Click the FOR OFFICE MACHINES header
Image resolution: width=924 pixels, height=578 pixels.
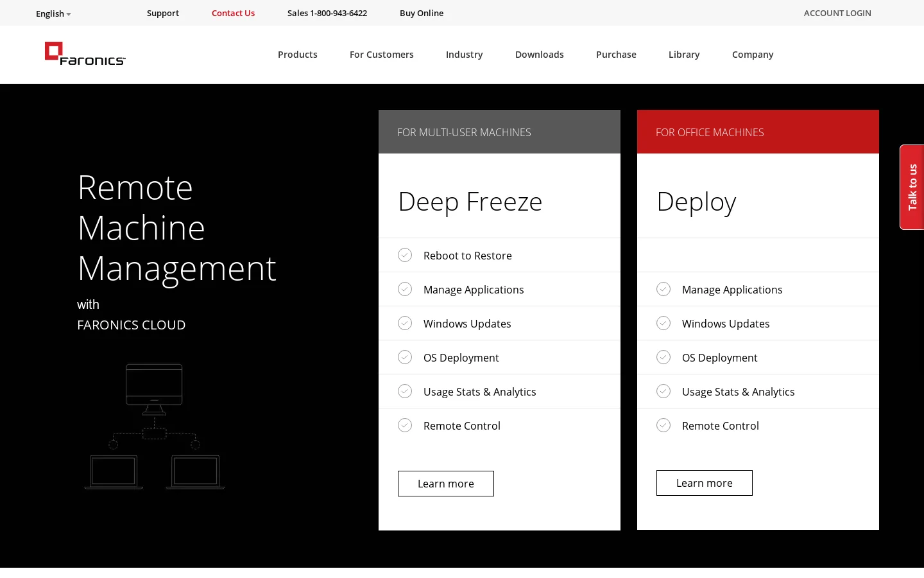point(758,132)
